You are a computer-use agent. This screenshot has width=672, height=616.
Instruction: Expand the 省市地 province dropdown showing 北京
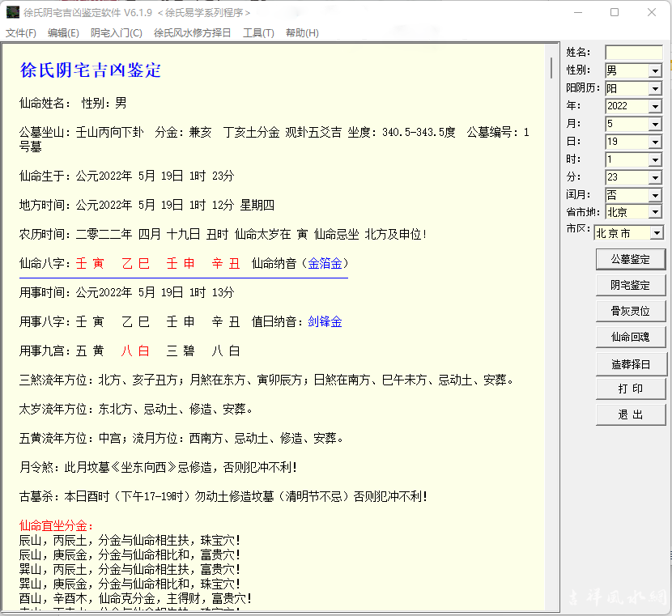click(655, 212)
